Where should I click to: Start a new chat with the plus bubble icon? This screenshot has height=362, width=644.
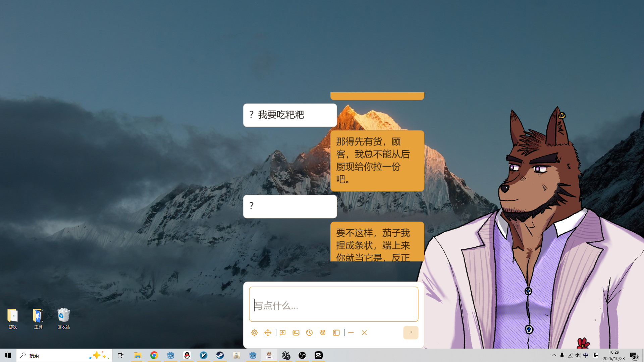tap(282, 333)
